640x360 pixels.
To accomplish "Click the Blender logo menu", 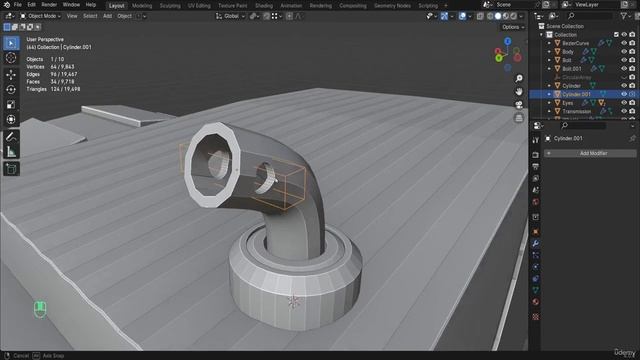I will 7,5.
